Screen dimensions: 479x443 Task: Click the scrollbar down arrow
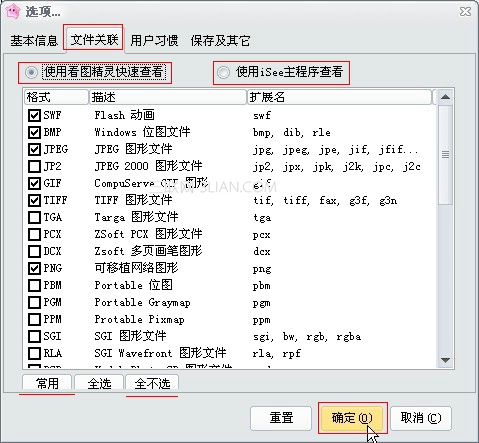tap(445, 360)
